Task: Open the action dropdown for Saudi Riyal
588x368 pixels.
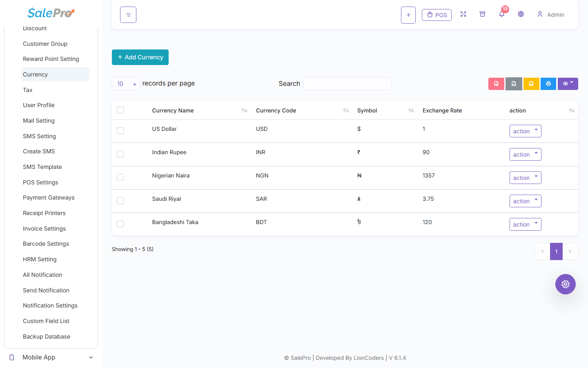Action: [x=525, y=201]
